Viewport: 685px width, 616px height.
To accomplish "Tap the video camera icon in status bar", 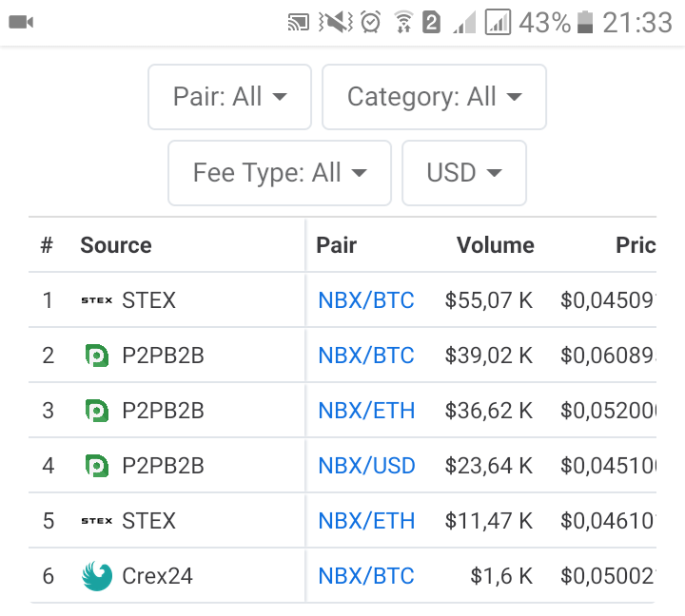I will (x=21, y=22).
